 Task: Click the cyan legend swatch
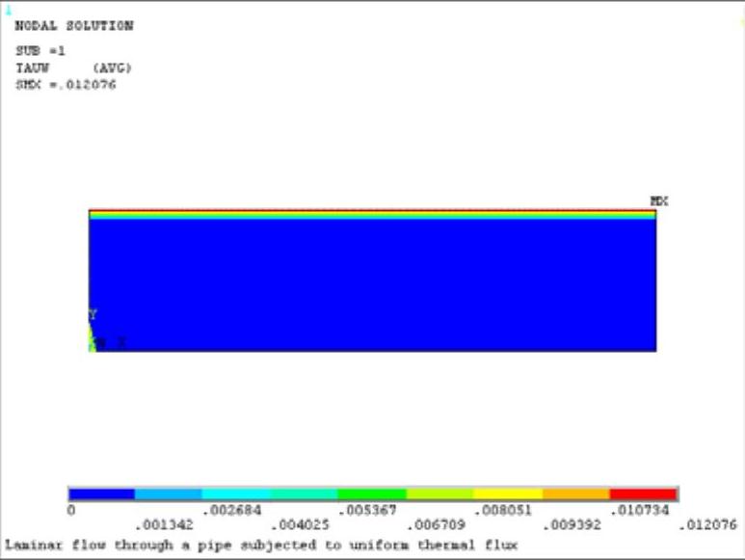click(237, 494)
